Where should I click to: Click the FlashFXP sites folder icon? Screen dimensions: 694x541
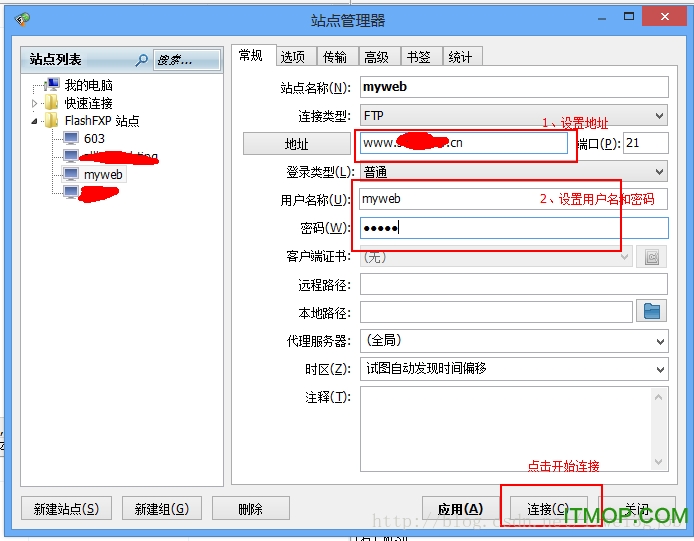[x=51, y=120]
